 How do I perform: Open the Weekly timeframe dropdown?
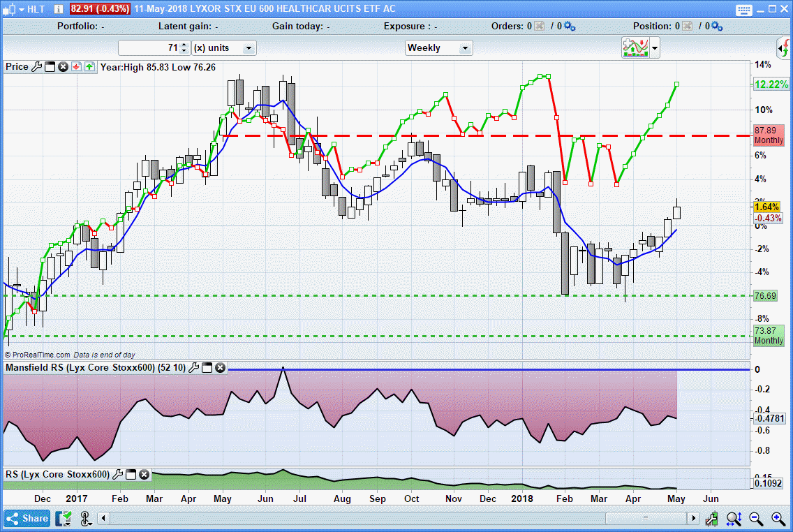click(x=438, y=48)
